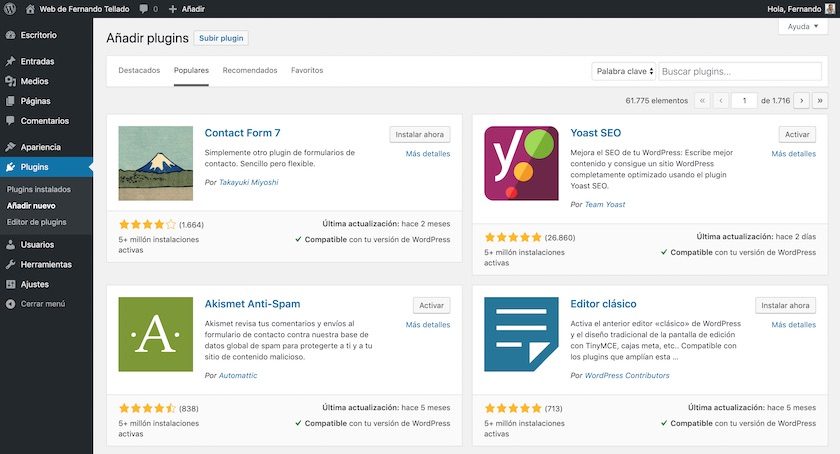Image resolution: width=840 pixels, height=454 pixels.
Task: Open the Hola, Fernando user menu
Action: (800, 9)
